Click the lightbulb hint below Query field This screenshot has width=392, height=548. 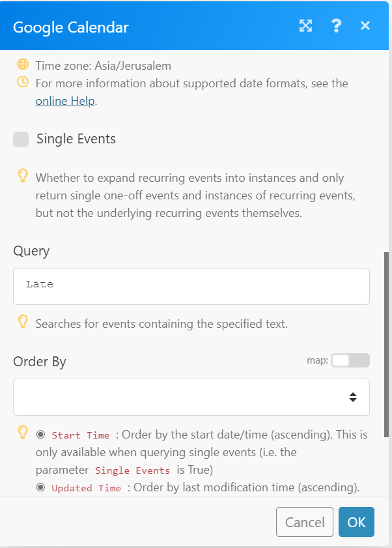tap(23, 322)
